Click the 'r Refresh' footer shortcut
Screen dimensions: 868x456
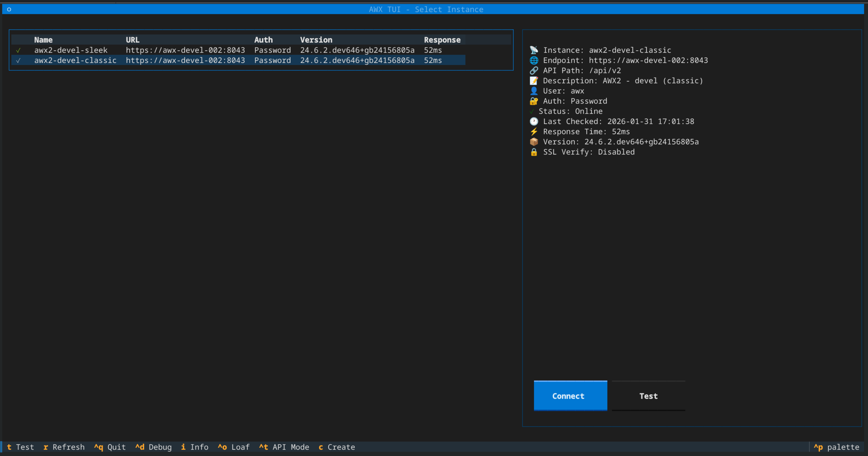click(x=64, y=447)
